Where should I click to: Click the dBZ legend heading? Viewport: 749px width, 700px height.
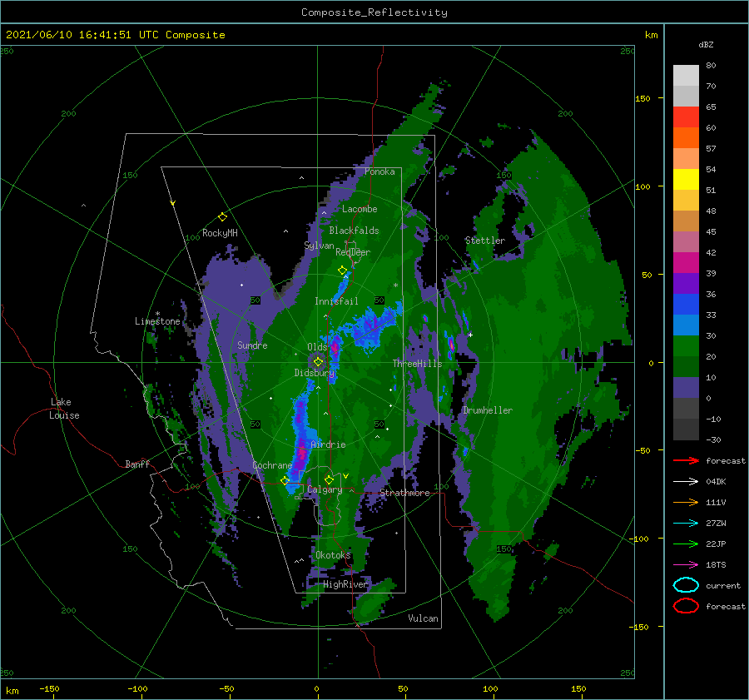coord(706,44)
